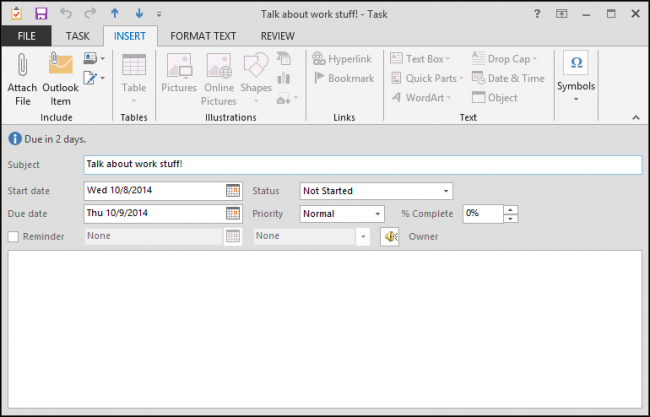This screenshot has height=417, width=650.
Task: Open Customize Quick Access Toolbar dropdown
Action: point(159,14)
